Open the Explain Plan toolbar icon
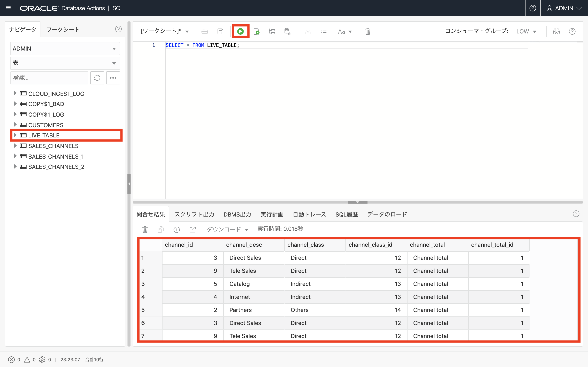 pos(272,31)
